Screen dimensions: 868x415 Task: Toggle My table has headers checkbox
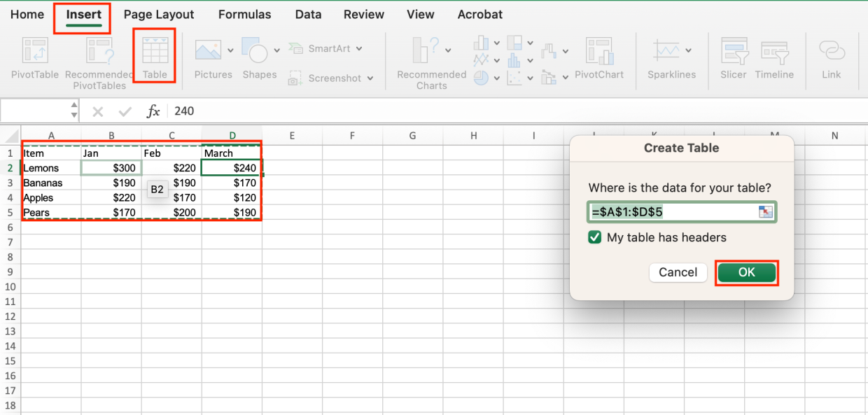click(595, 237)
